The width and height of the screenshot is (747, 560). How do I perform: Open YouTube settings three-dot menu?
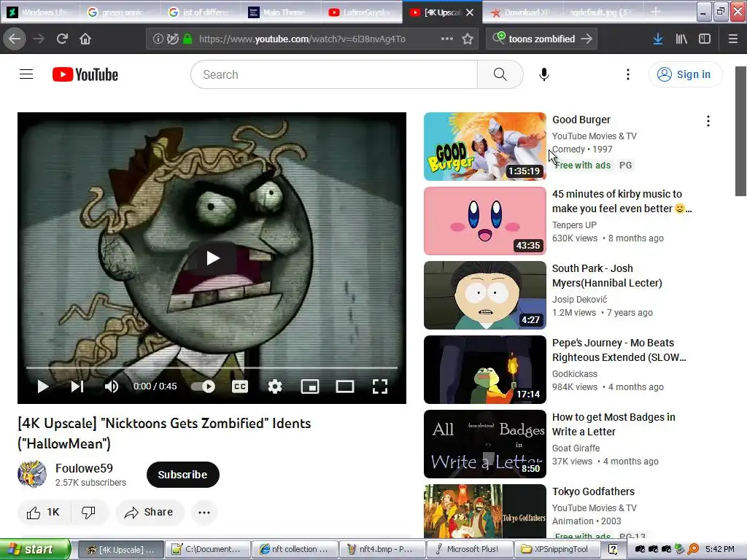pos(628,74)
